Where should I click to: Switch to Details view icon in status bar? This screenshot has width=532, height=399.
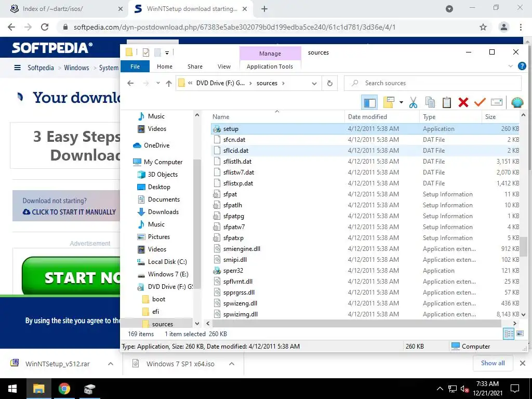click(x=509, y=334)
